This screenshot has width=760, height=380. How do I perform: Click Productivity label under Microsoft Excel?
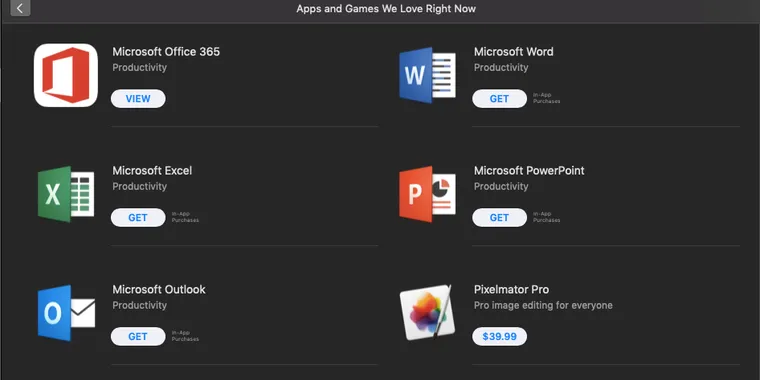pos(140,186)
